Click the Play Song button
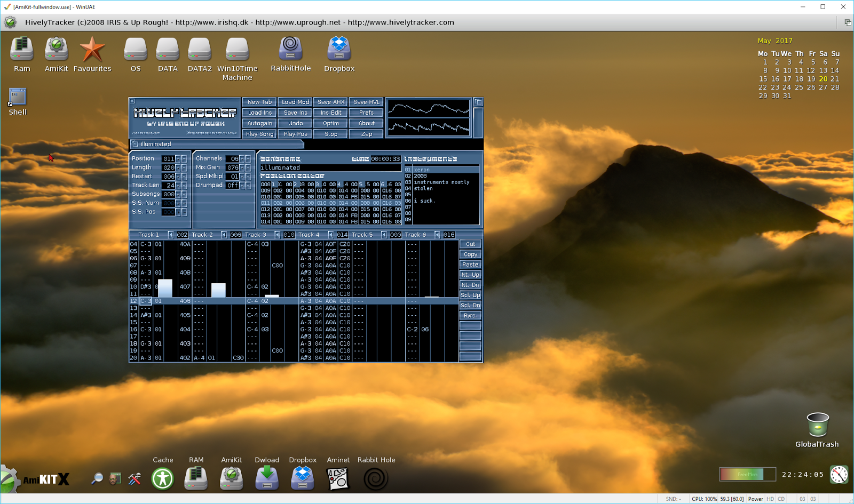This screenshot has height=504, width=854. pyautogui.click(x=259, y=134)
